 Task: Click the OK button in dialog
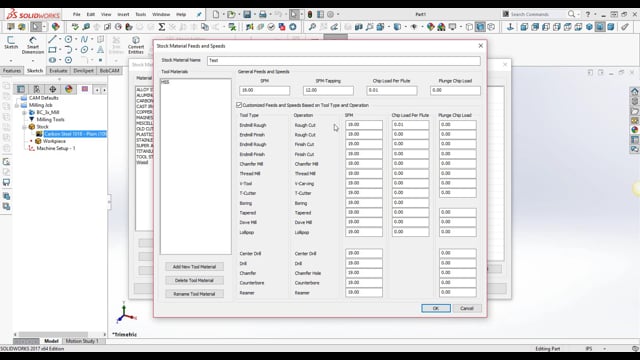coord(436,308)
